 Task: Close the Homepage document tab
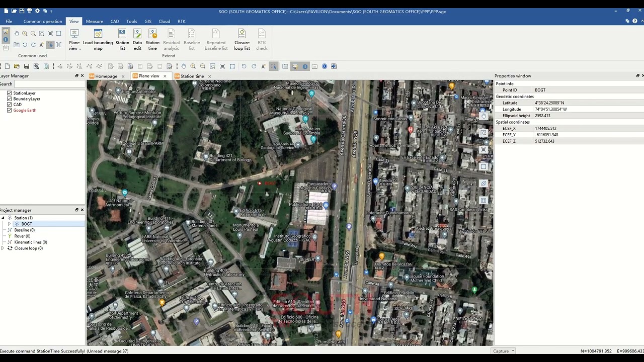click(x=123, y=76)
